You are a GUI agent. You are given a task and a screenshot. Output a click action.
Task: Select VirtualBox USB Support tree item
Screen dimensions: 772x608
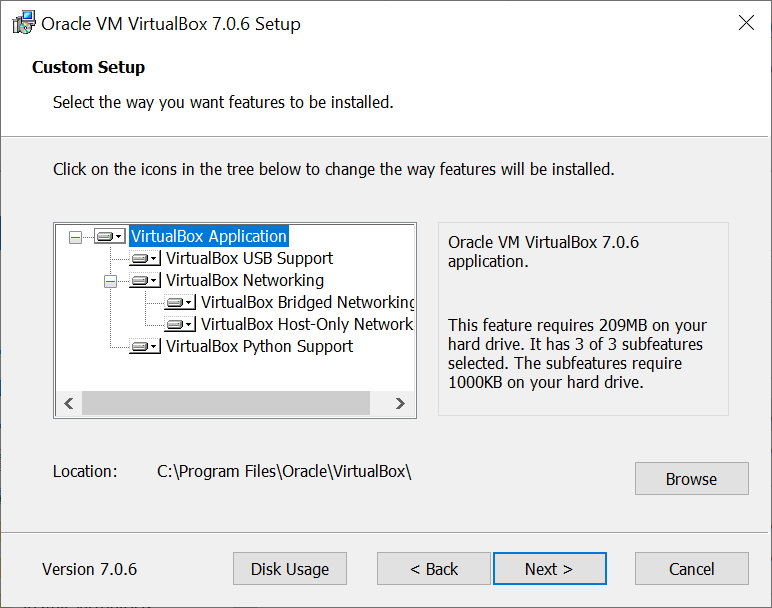click(249, 258)
